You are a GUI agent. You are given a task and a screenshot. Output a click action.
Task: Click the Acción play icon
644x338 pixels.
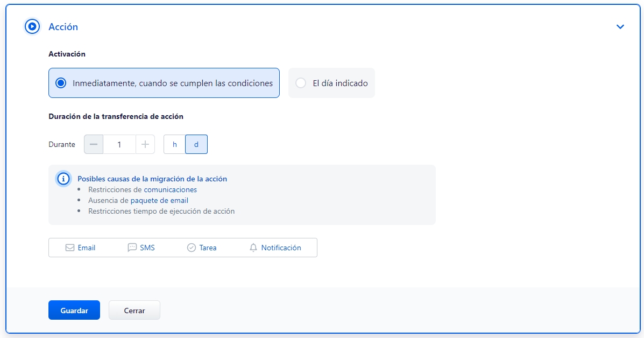click(x=32, y=26)
